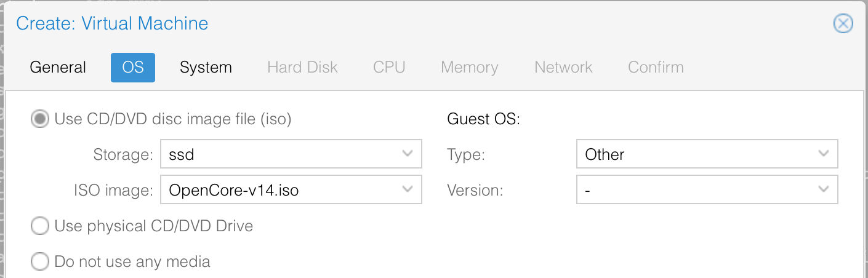The image size is (868, 278).
Task: Go to the System tab
Action: (206, 68)
